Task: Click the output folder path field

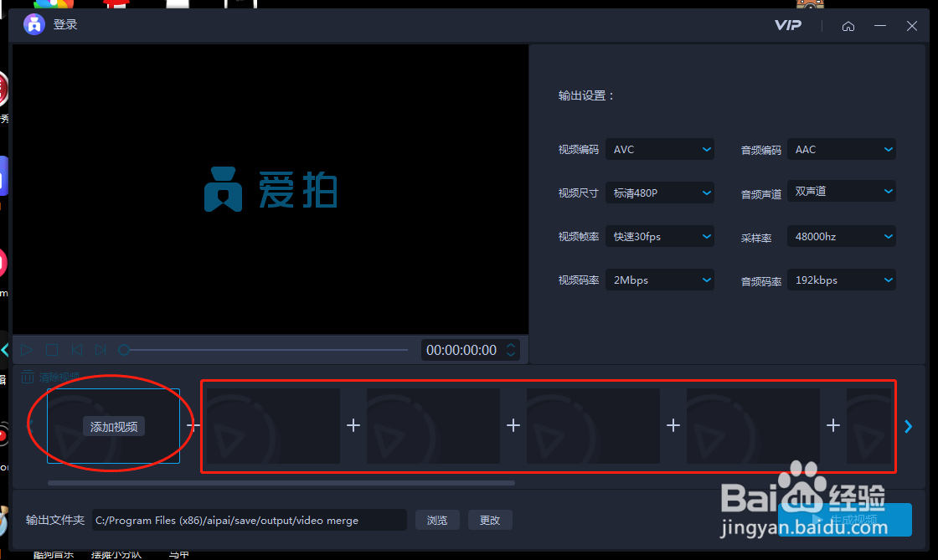Action: tap(250, 520)
